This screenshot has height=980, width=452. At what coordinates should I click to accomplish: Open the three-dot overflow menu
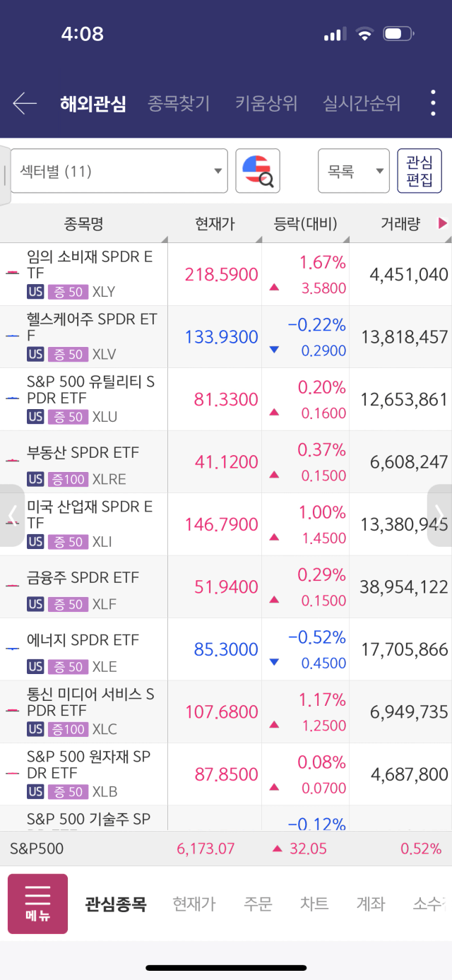[433, 103]
